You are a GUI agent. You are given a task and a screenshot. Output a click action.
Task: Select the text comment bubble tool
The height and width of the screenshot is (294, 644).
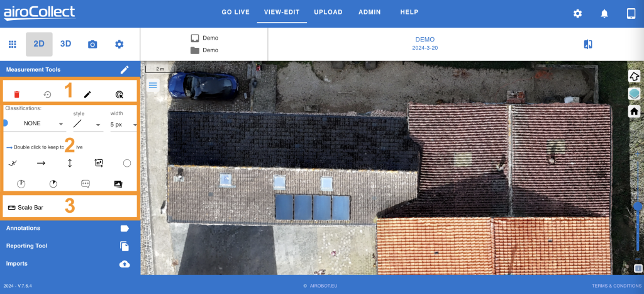[86, 184]
